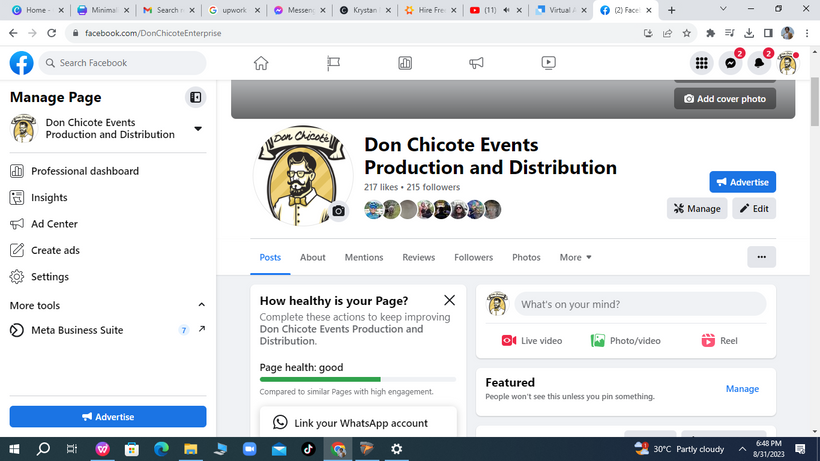This screenshot has height=461, width=820.
Task: Click the 215 followers text
Action: point(433,187)
